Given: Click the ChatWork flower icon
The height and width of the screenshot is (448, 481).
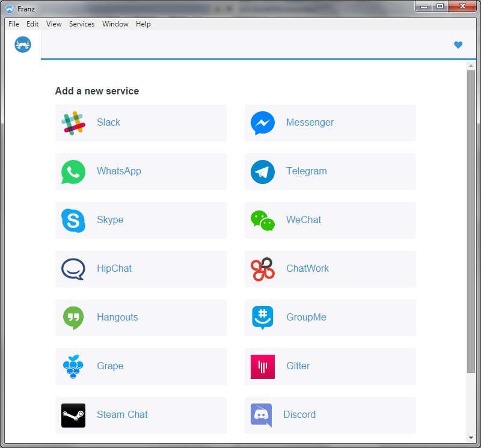Looking at the screenshot, I should click(263, 269).
